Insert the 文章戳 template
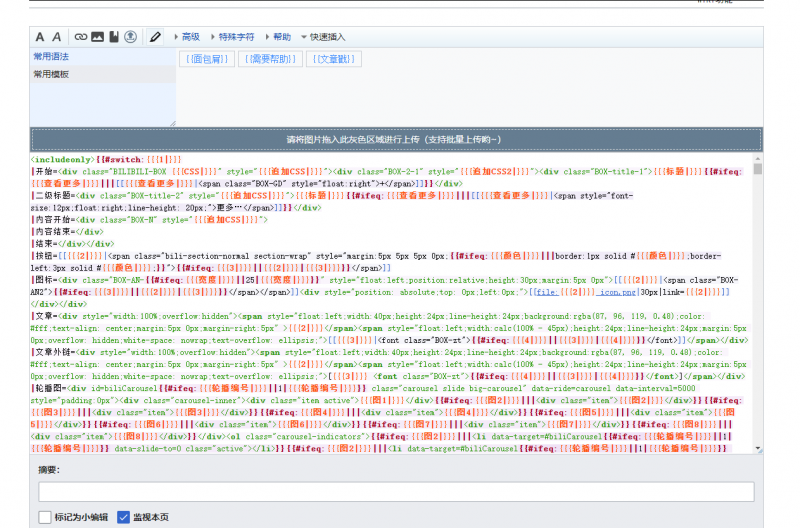The image size is (800, 528). (x=333, y=59)
